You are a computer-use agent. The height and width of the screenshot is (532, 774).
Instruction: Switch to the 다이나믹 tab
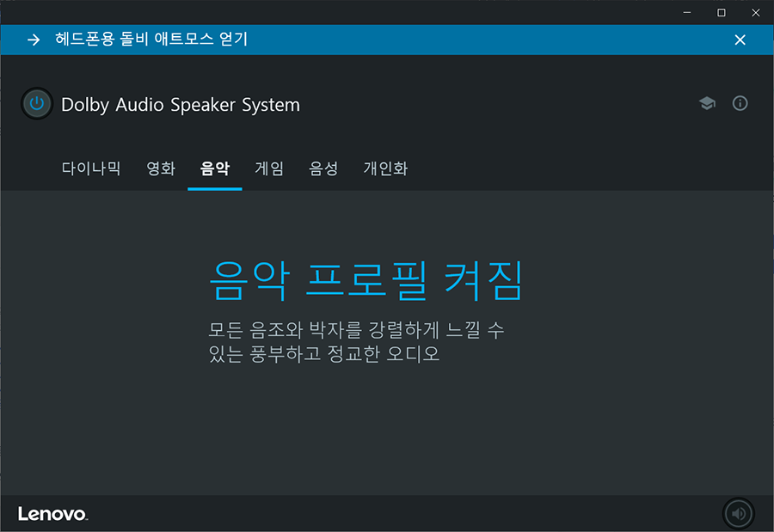click(x=91, y=168)
